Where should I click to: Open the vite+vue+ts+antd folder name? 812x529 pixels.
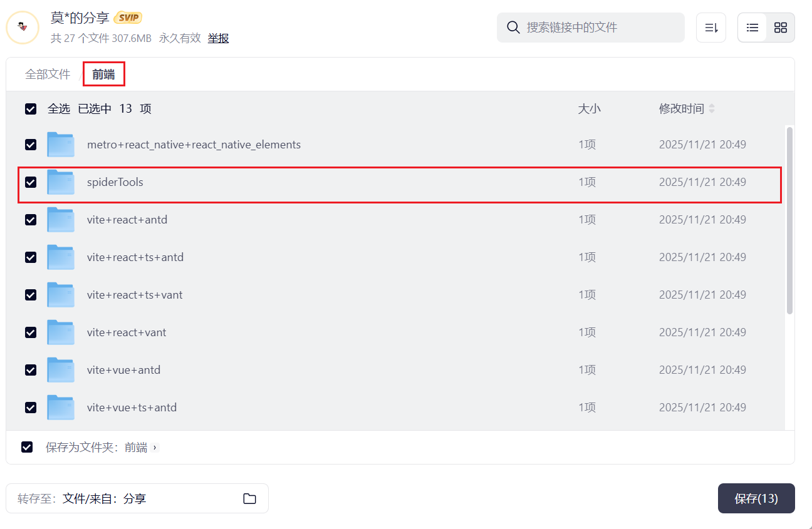point(132,408)
